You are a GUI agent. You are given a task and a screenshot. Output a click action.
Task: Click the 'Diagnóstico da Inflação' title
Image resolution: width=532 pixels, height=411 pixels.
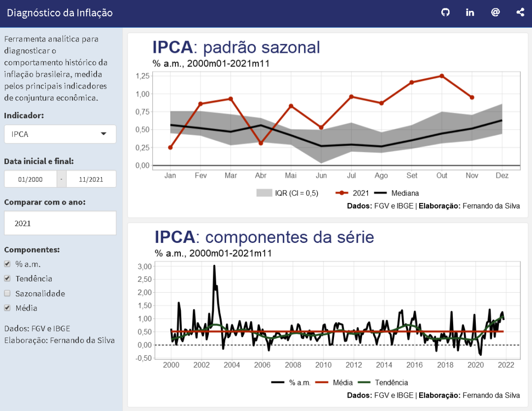click(x=59, y=13)
